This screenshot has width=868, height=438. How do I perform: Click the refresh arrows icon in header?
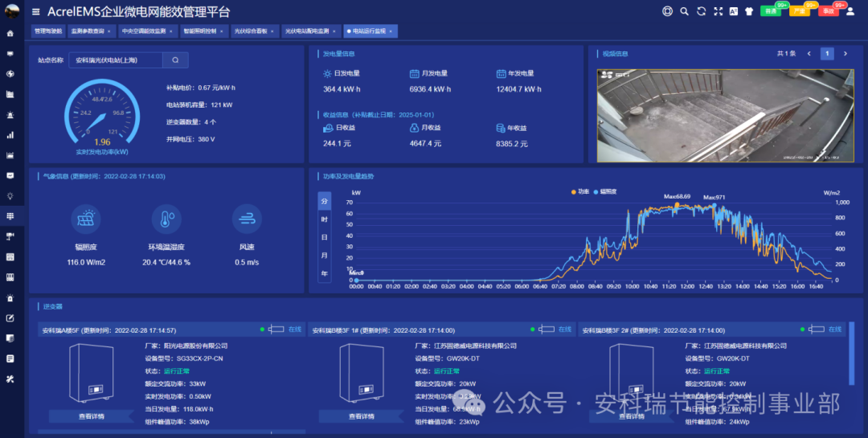702,11
